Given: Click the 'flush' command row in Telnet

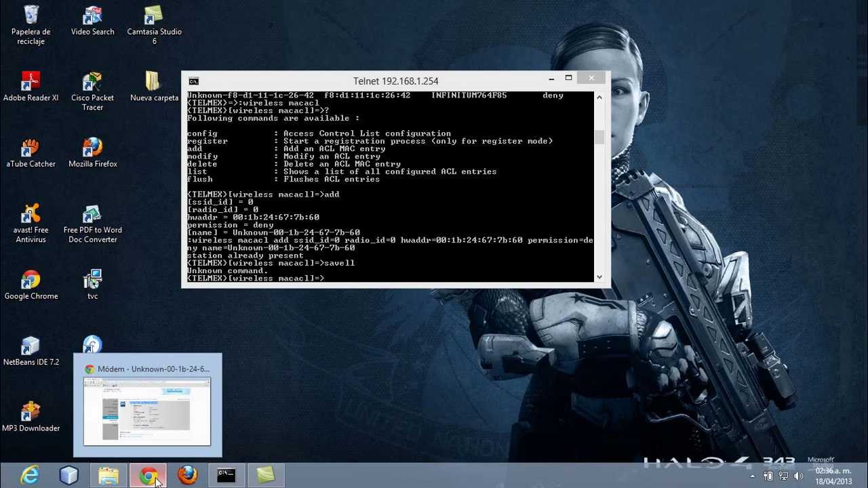Looking at the screenshot, I should click(x=283, y=179).
